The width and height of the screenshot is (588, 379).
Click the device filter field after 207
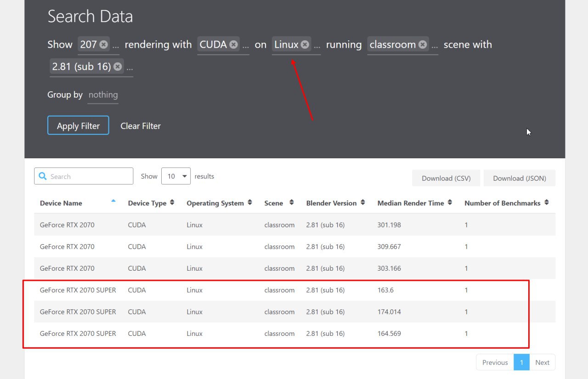[115, 45]
